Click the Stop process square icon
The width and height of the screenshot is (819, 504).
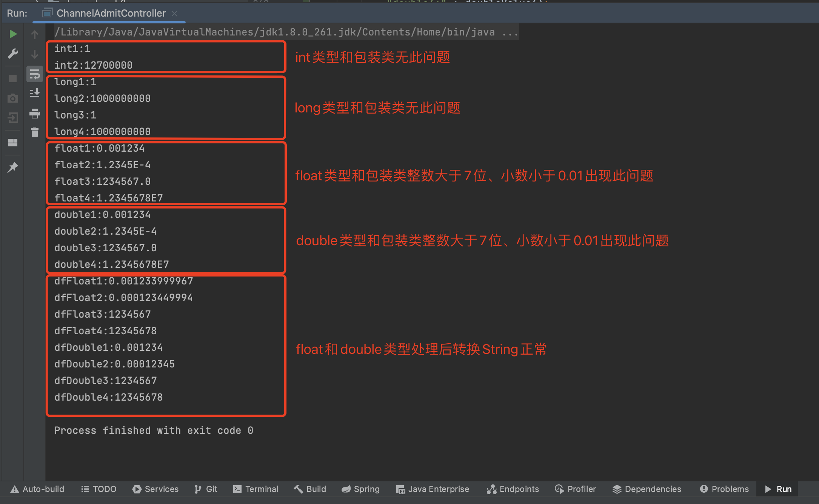coord(13,78)
